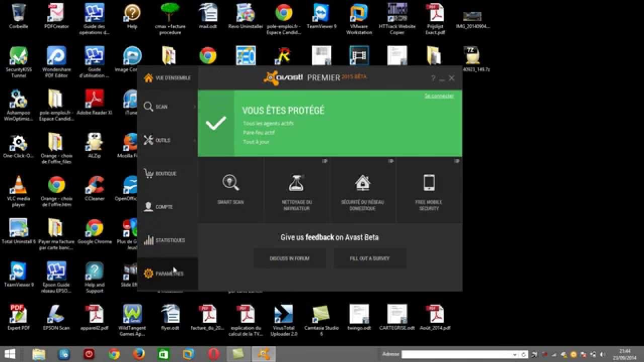The image size is (644, 362).
Task: Open Google Chrome from the taskbar
Action: [114, 354]
